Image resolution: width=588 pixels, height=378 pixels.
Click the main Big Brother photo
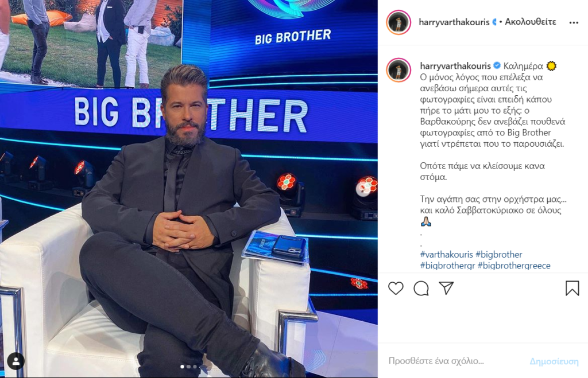tap(188, 189)
